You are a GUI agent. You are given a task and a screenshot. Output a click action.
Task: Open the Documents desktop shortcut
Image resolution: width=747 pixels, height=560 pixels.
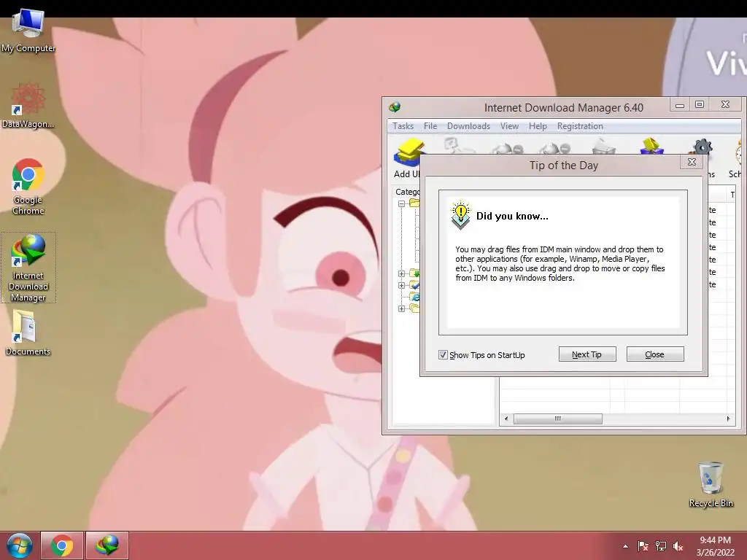click(x=28, y=332)
